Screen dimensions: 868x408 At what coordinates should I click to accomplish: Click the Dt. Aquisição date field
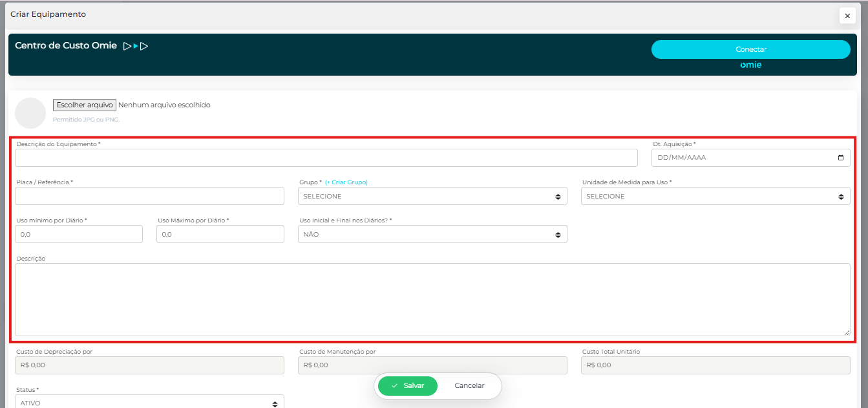coord(743,158)
